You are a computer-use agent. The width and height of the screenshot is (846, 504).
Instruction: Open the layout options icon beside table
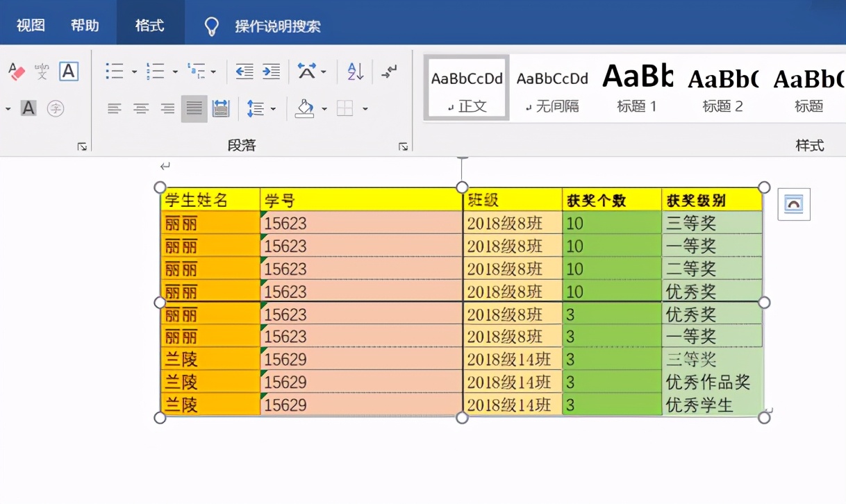coord(794,204)
